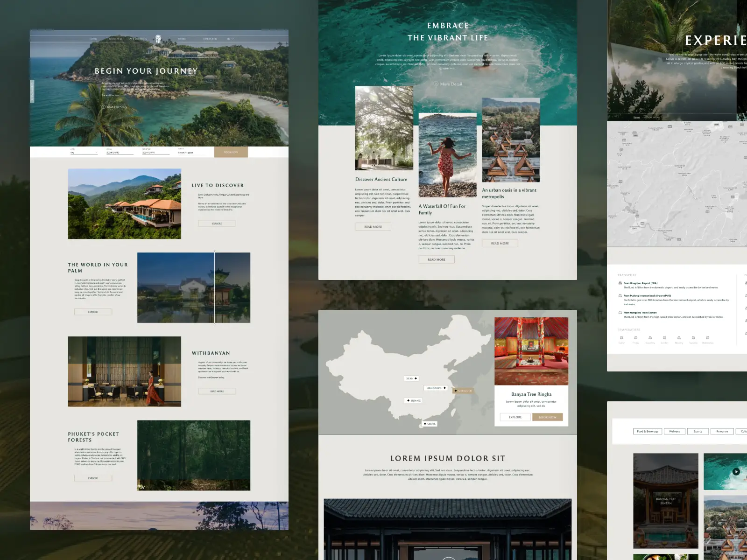
Task: Click Book Now on Banyan Tree Ringha card
Action: [547, 417]
